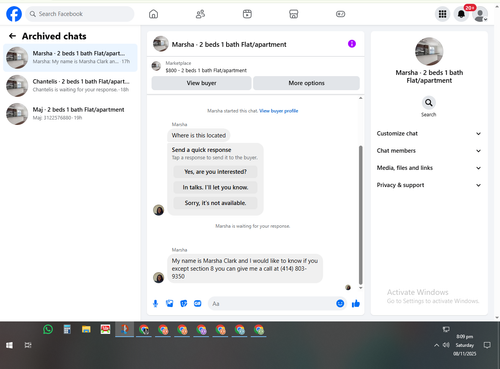The image size is (500, 369).
Task: Click the View buyer button
Action: click(201, 83)
